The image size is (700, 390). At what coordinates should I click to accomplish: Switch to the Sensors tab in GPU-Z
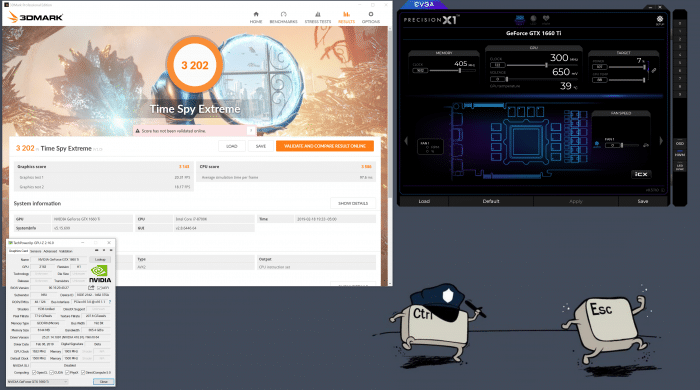[x=35, y=251]
